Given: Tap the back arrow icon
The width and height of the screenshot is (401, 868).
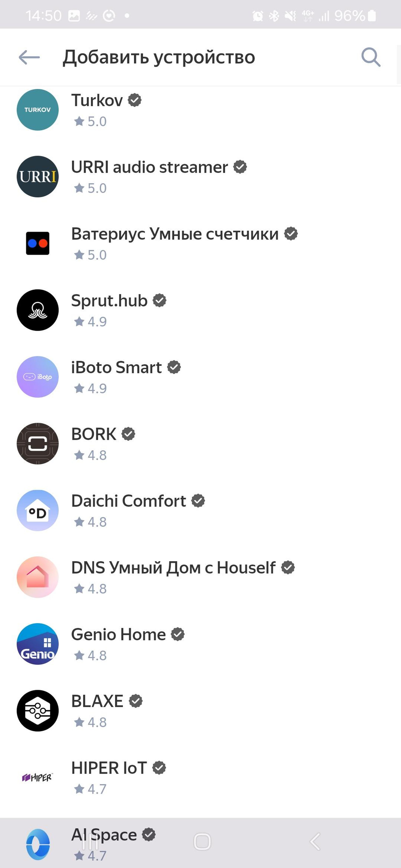Looking at the screenshot, I should [29, 57].
